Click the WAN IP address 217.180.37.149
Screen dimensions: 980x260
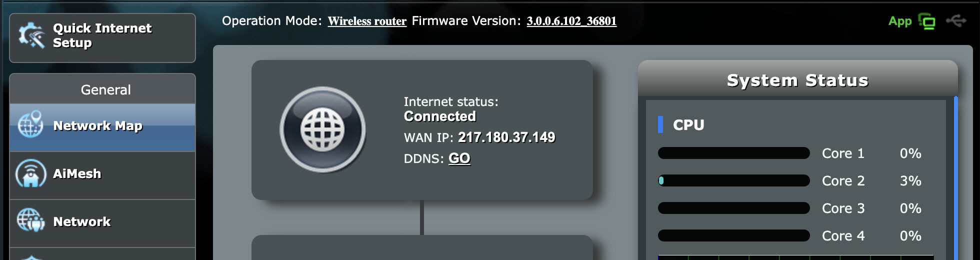pyautogui.click(x=506, y=137)
